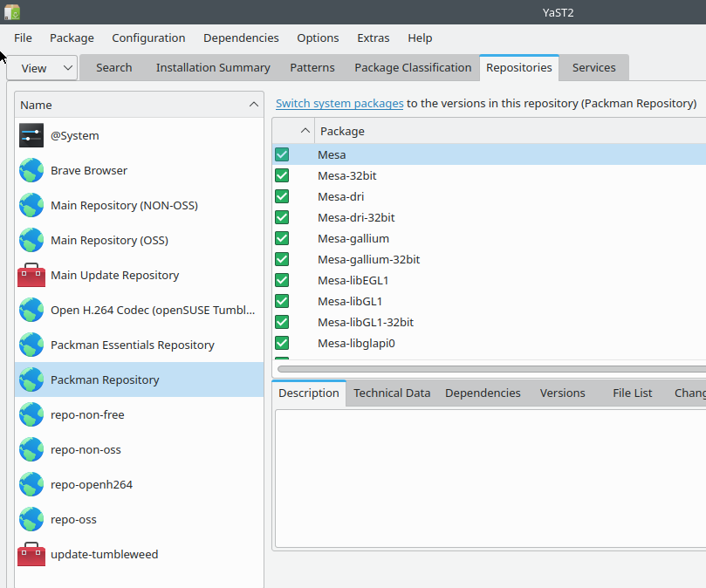Click the Switch system packages link
This screenshot has width=706, height=588.
tap(339, 102)
